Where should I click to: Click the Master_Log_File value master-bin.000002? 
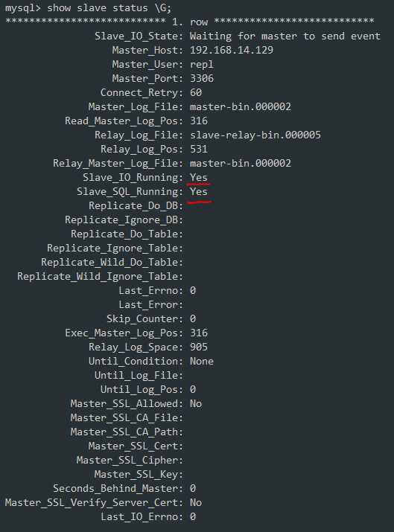coord(240,107)
